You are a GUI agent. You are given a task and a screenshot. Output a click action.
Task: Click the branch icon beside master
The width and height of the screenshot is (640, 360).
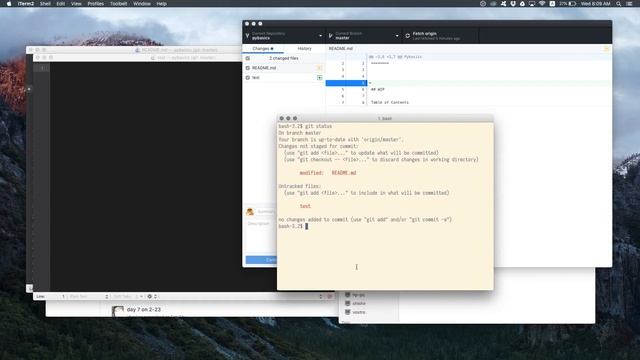point(331,36)
